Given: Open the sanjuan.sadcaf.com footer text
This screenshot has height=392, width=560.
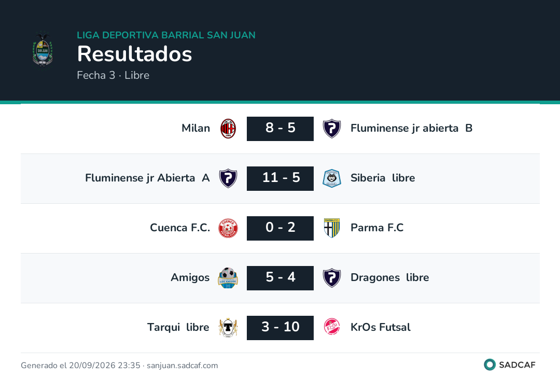Looking at the screenshot, I should coord(182,365).
